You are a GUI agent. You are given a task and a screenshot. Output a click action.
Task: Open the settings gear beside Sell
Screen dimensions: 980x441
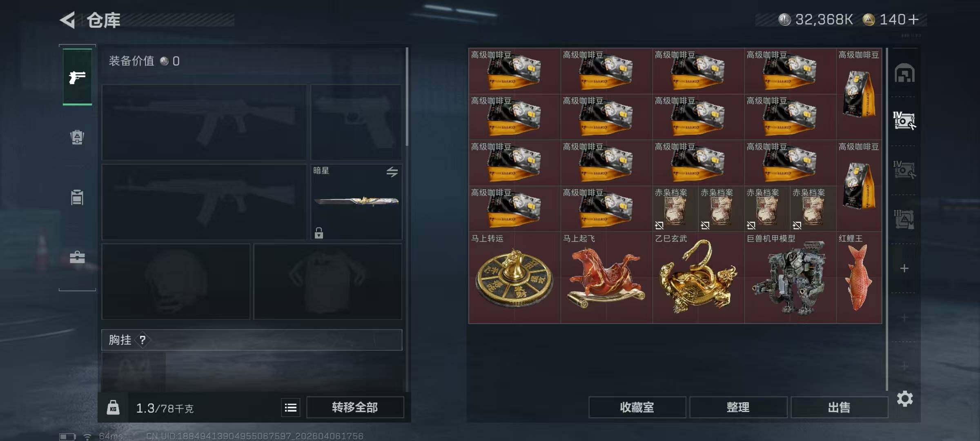pyautogui.click(x=905, y=399)
